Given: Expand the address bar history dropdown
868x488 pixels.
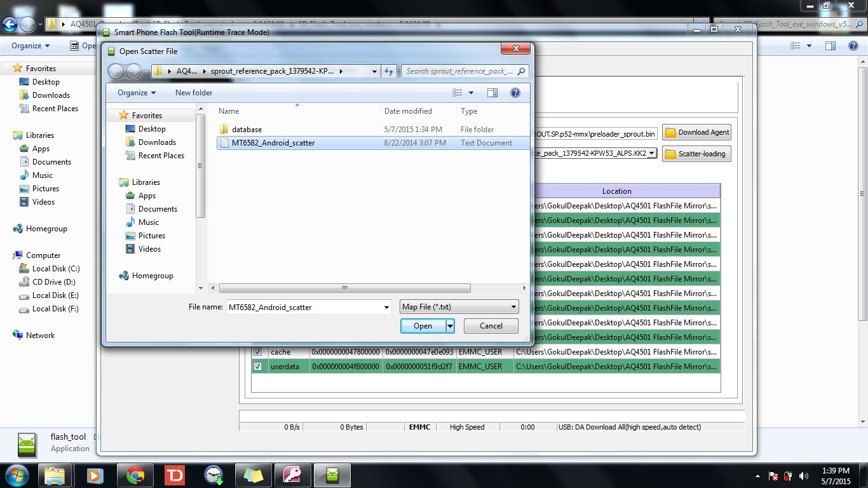Looking at the screenshot, I should pyautogui.click(x=374, y=71).
